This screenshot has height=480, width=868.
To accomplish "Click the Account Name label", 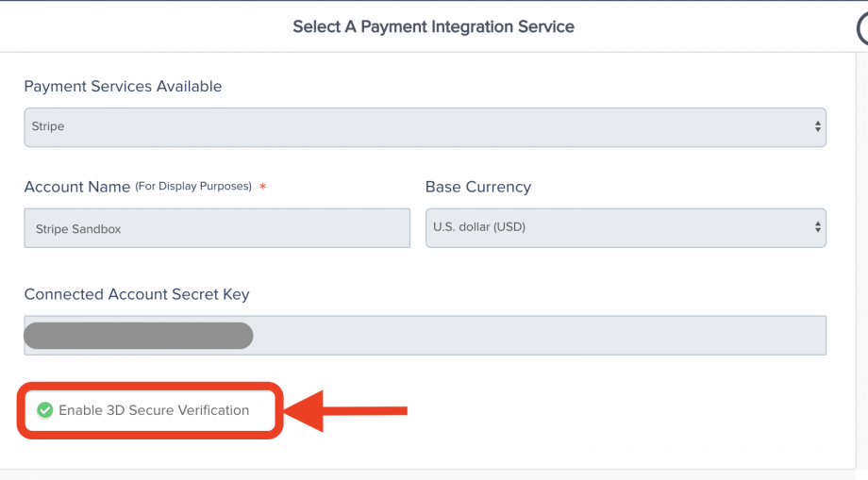I will tap(77, 187).
